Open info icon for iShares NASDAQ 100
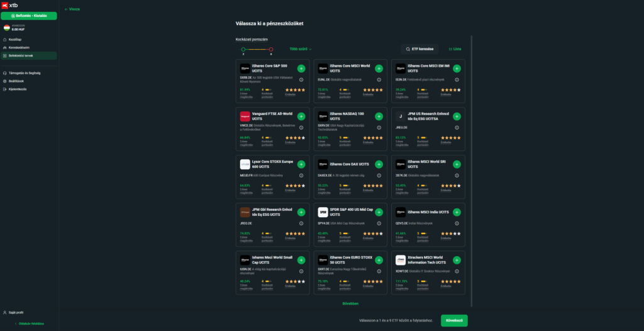 [x=379, y=128]
